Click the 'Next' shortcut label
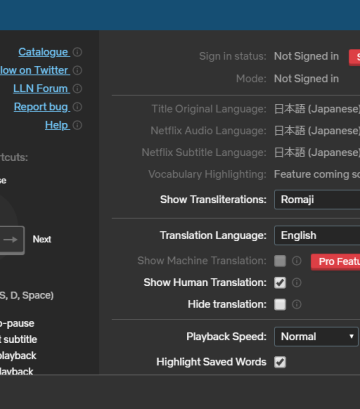360x409 pixels. [42, 239]
